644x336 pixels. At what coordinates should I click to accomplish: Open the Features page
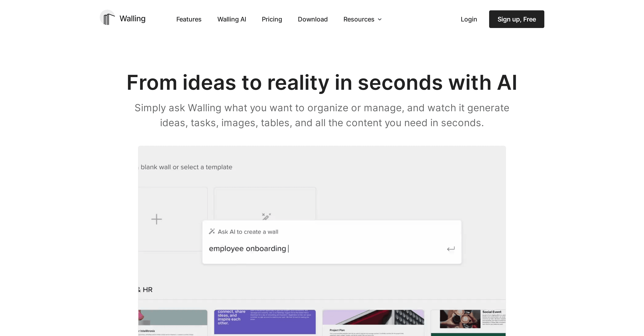click(x=189, y=19)
